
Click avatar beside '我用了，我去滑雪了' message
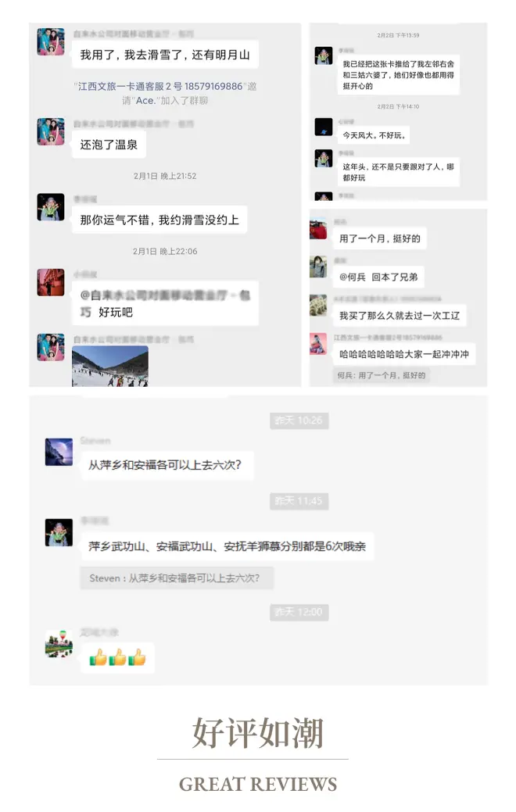tap(51, 41)
